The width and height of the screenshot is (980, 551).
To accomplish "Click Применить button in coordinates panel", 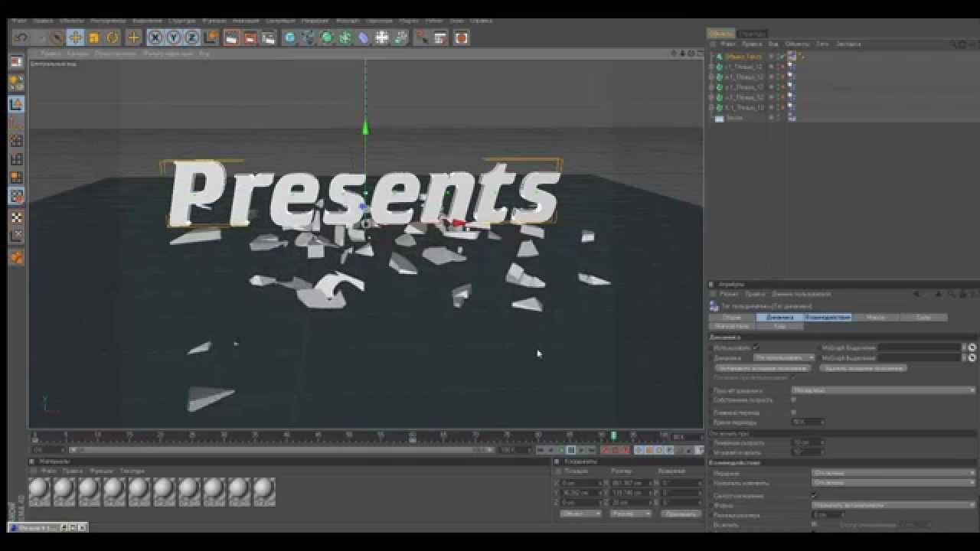I will tap(680, 514).
